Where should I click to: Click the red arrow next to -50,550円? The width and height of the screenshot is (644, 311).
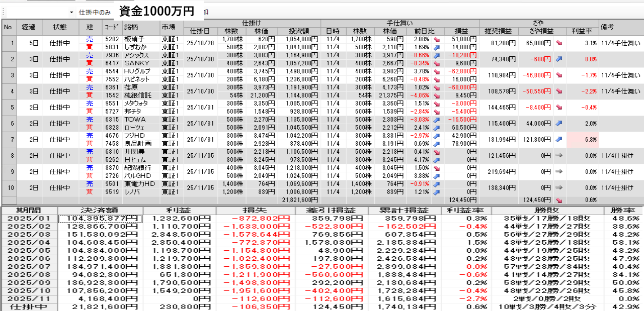pos(558,91)
